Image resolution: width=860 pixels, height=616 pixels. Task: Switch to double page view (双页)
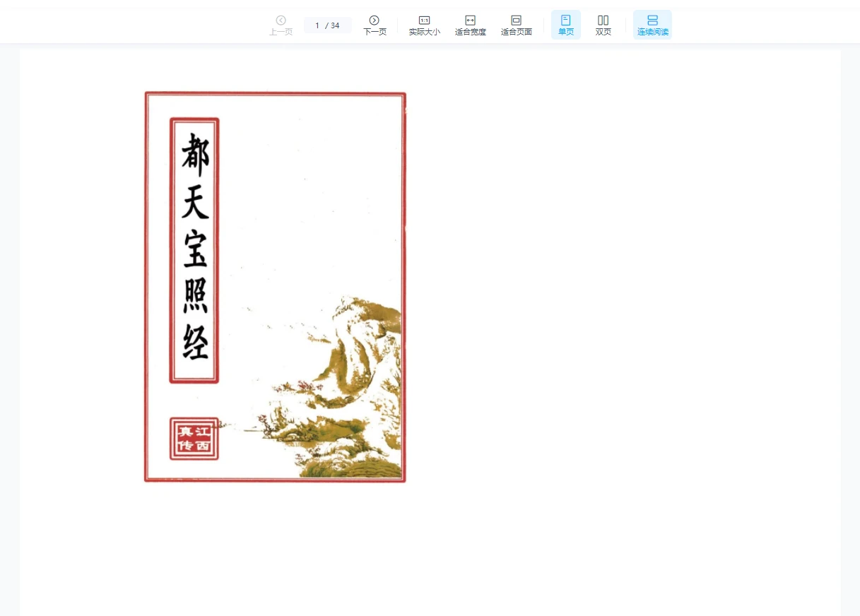pyautogui.click(x=603, y=25)
